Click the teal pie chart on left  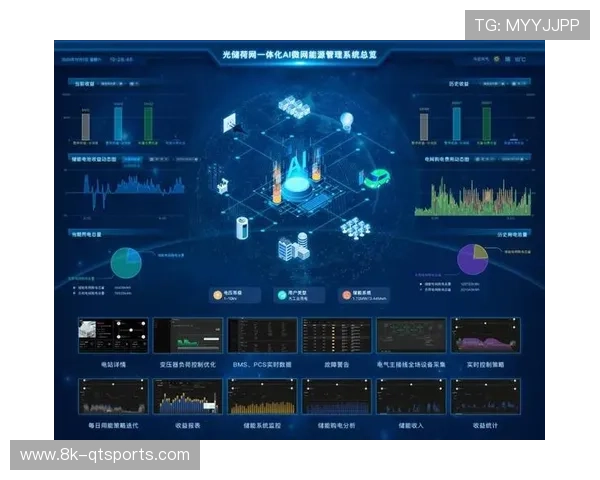[x=125, y=262]
